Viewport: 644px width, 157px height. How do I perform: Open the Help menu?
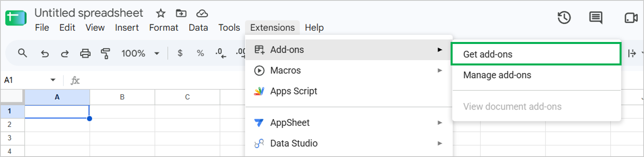coord(314,27)
